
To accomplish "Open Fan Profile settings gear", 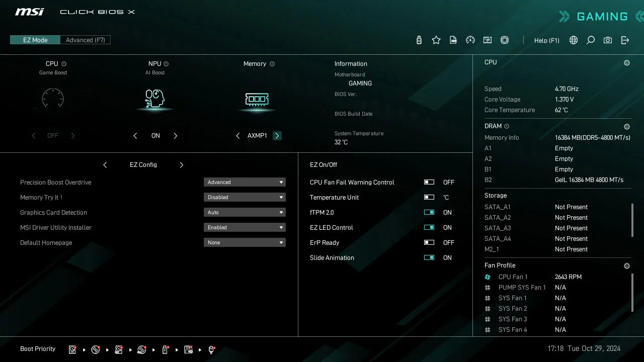I will tap(627, 266).
